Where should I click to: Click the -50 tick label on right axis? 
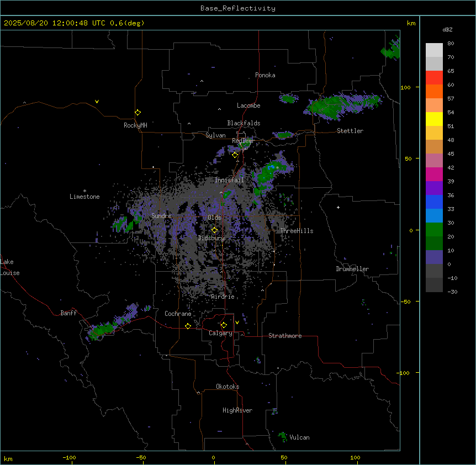click(x=405, y=302)
